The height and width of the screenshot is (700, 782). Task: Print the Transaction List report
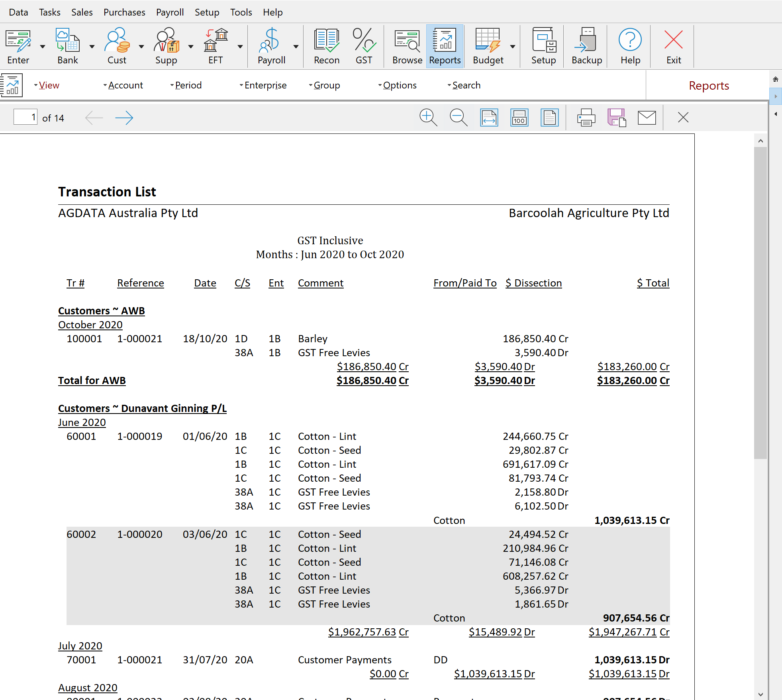[586, 118]
